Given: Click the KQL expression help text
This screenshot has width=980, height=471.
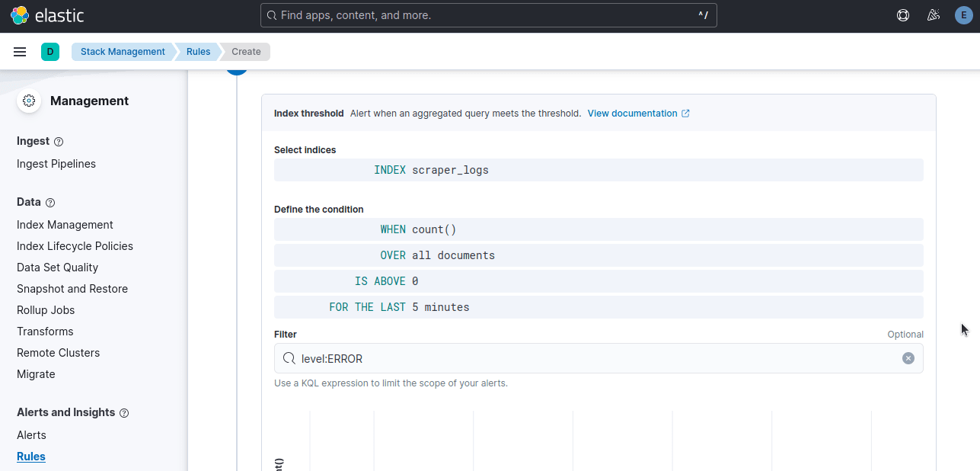Looking at the screenshot, I should pos(391,383).
